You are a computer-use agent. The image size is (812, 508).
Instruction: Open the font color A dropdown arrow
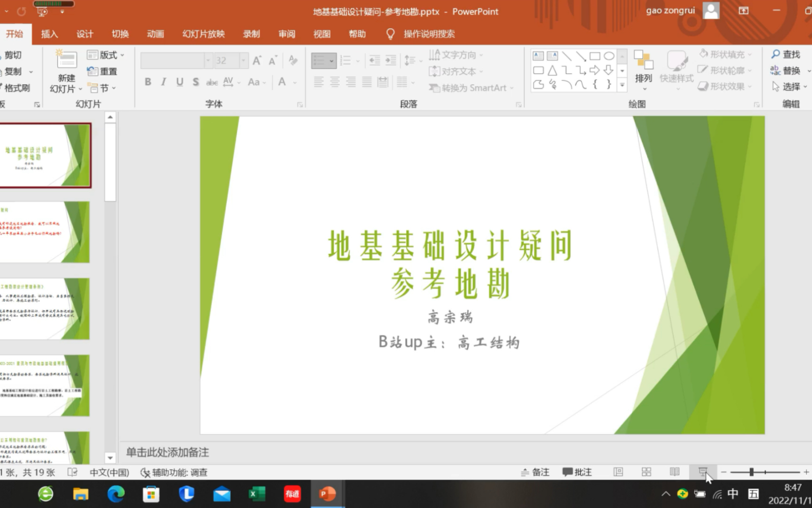click(295, 82)
